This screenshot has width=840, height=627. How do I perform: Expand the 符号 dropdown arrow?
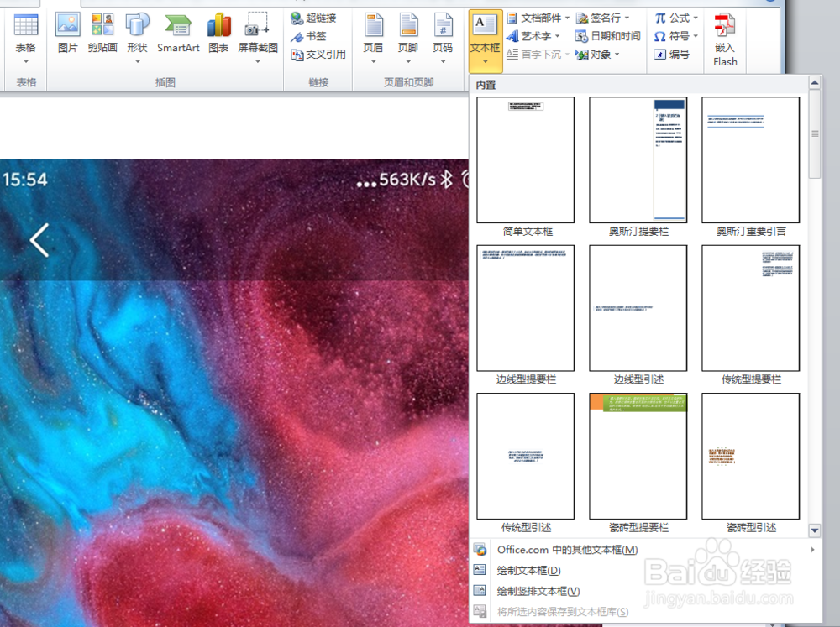696,36
